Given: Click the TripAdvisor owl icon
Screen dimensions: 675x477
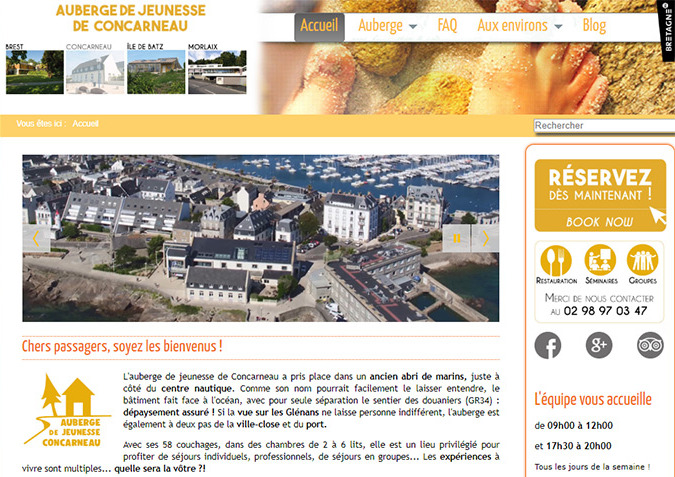Looking at the screenshot, I should pyautogui.click(x=650, y=345).
